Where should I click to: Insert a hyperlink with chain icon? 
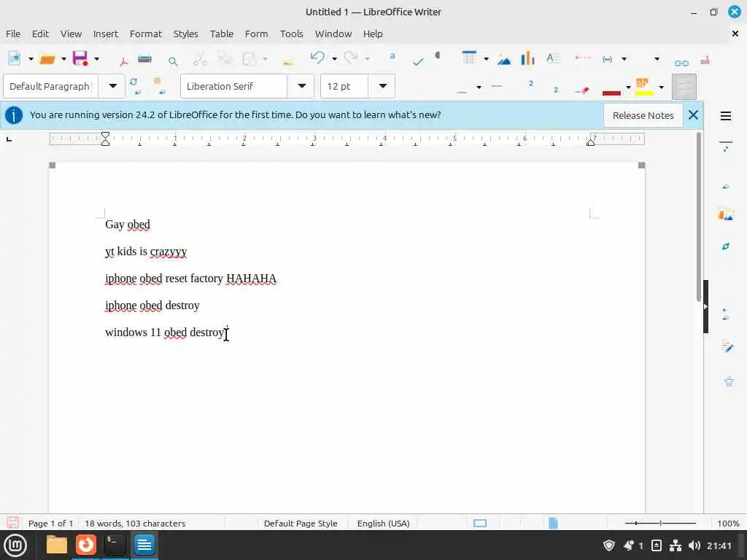click(681, 63)
